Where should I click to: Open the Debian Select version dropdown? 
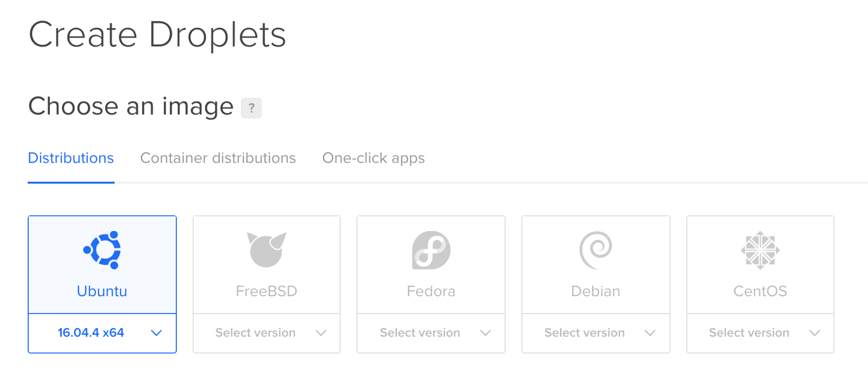pyautogui.click(x=596, y=333)
